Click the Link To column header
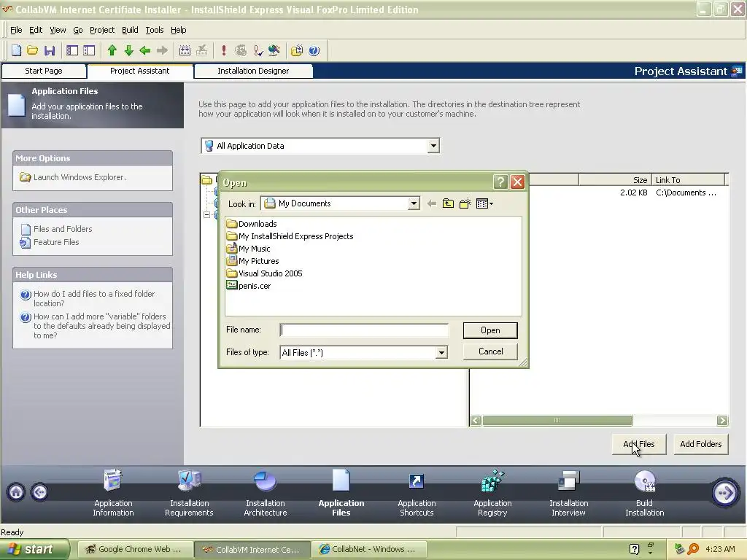Screen dimensions: 747x560 tap(688, 180)
